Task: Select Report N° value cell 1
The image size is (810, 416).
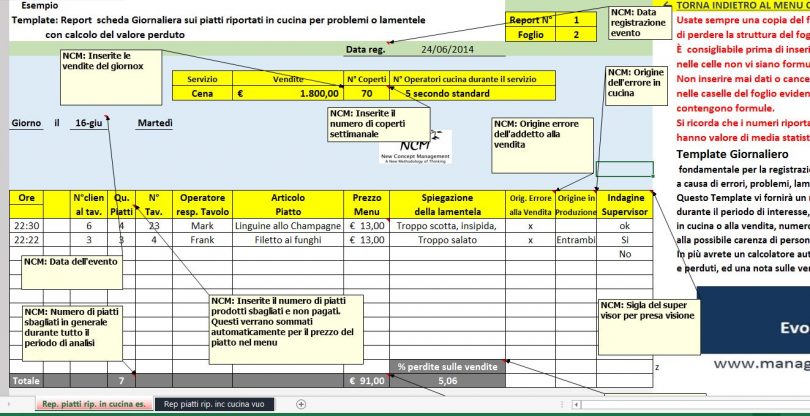Action: click(x=576, y=20)
